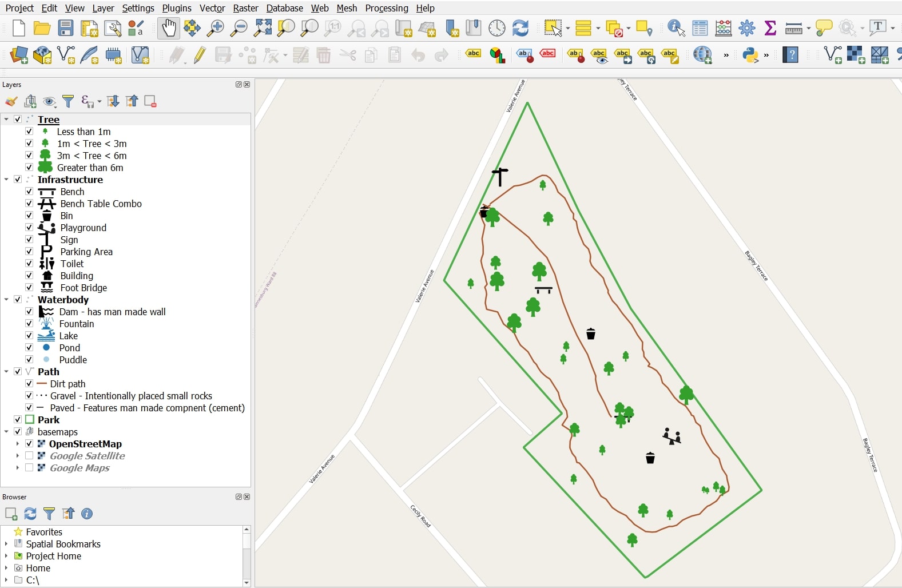
Task: Open the Processing menu
Action: click(x=386, y=8)
